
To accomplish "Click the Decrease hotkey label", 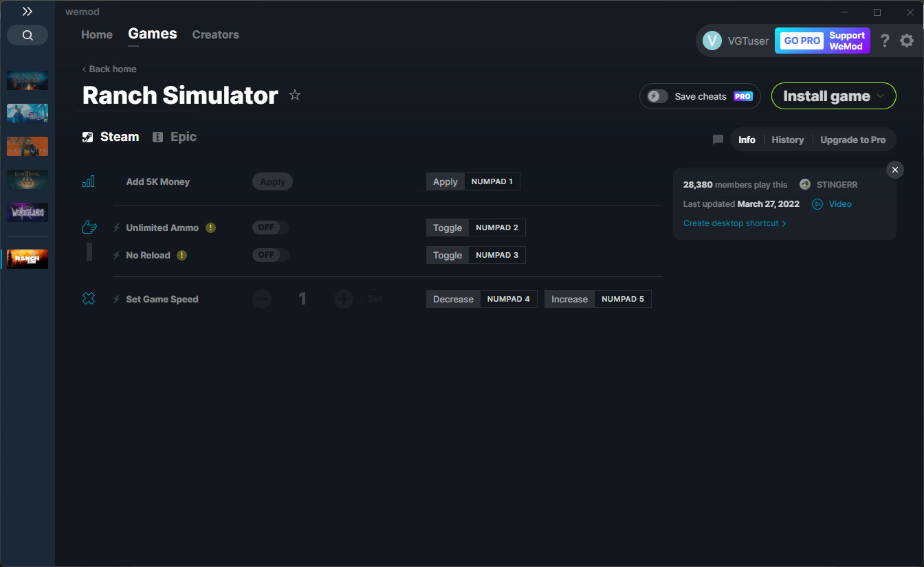I will 454,299.
